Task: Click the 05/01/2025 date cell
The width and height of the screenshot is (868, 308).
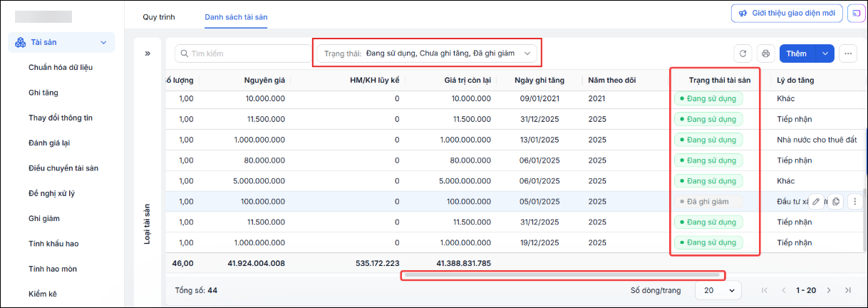Action: (x=539, y=202)
